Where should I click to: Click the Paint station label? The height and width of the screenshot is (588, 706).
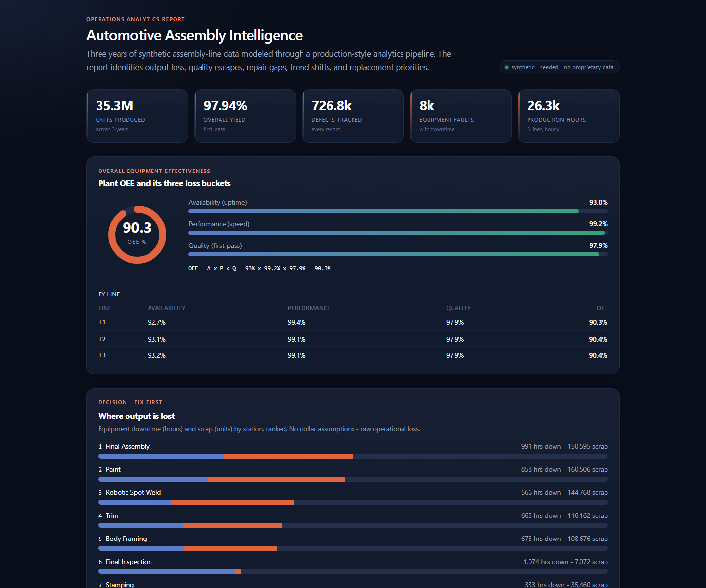point(113,469)
